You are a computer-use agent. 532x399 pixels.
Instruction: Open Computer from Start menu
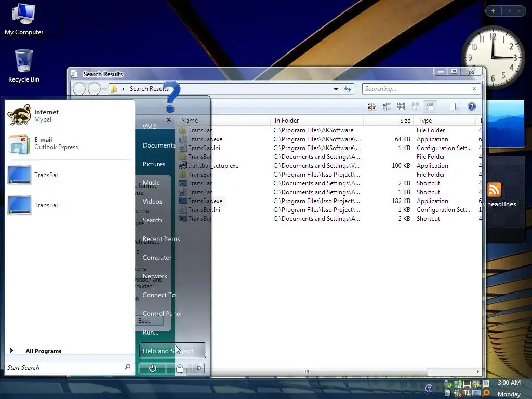tap(157, 258)
